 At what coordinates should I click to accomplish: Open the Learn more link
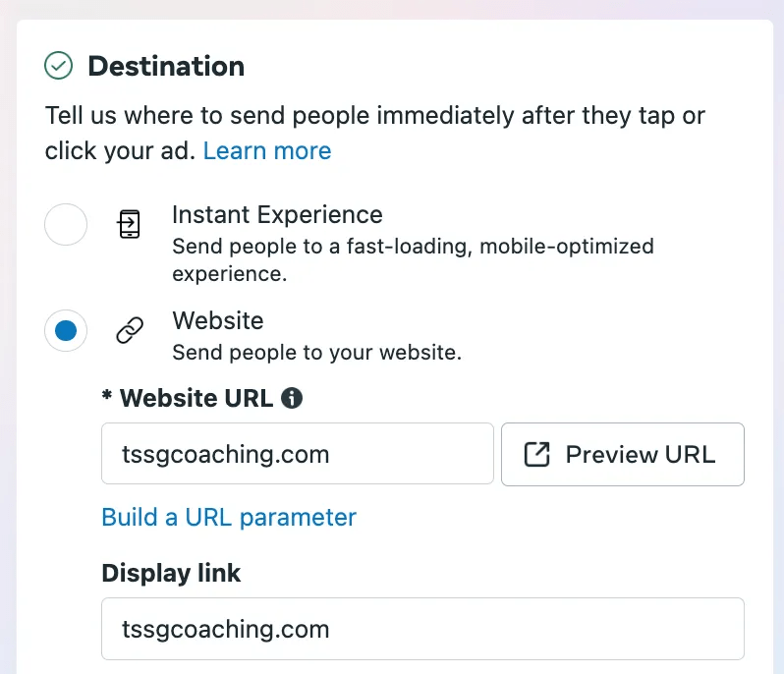click(267, 150)
